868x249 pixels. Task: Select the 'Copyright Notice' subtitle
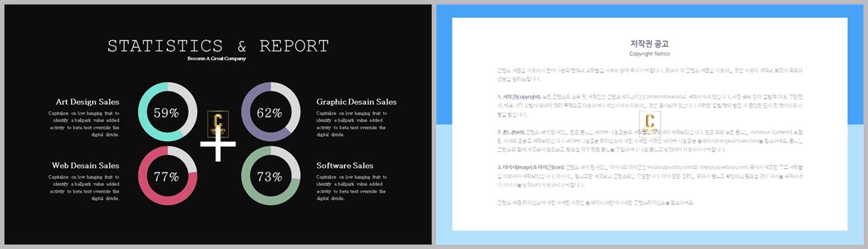click(x=650, y=54)
